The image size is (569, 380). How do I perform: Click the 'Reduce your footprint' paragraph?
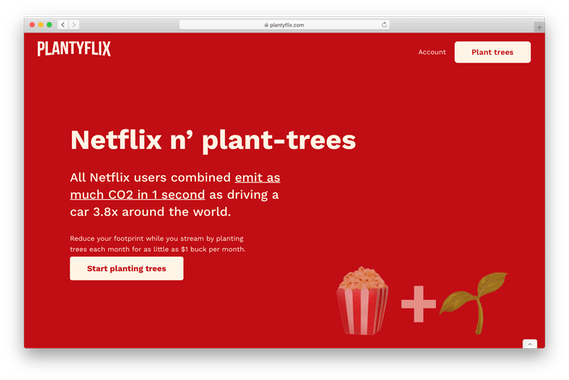coord(158,244)
